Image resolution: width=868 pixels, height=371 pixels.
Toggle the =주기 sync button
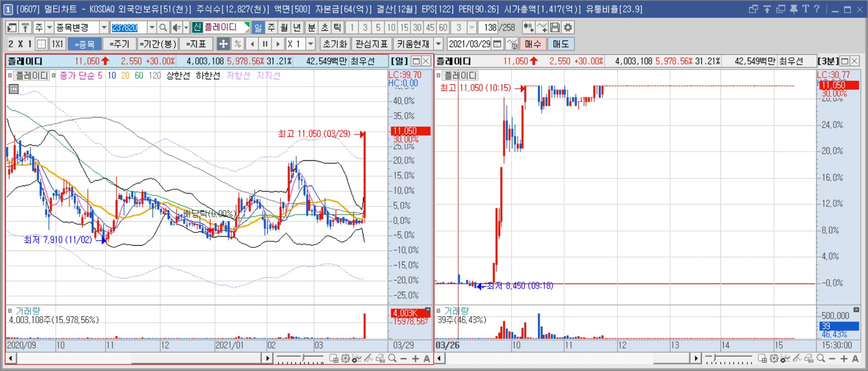point(119,44)
